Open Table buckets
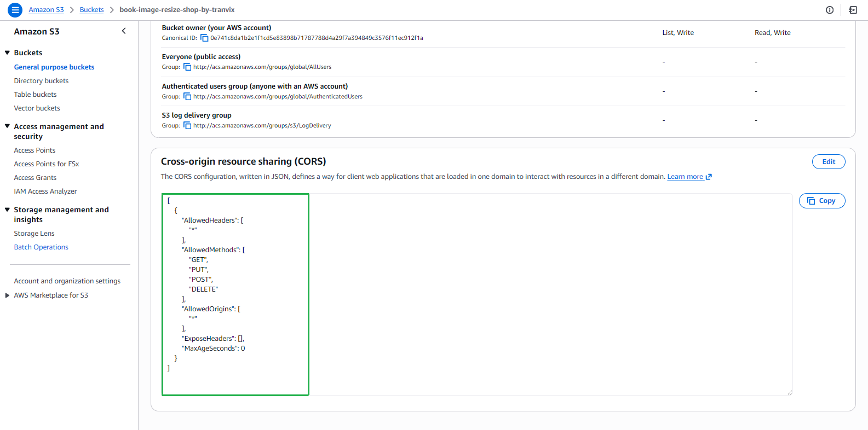Viewport: 868px width, 430px height. click(35, 95)
